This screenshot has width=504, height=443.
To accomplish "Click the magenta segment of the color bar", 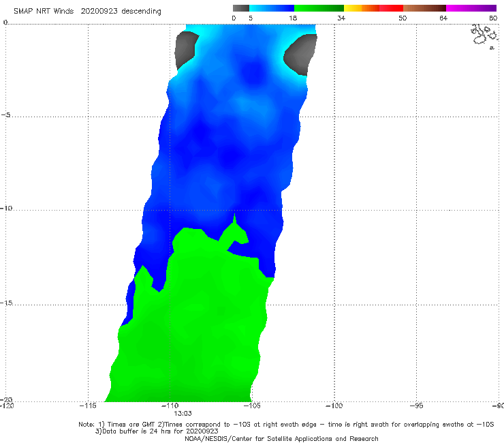I will click(471, 8).
